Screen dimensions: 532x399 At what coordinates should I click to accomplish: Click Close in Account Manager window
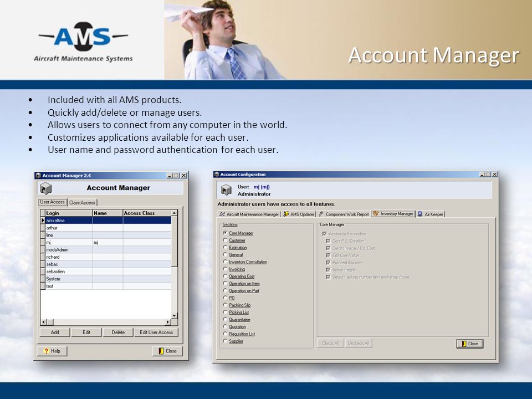167,351
